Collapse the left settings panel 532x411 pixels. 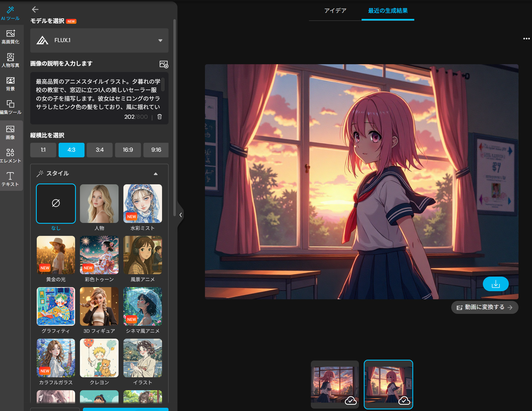click(180, 215)
